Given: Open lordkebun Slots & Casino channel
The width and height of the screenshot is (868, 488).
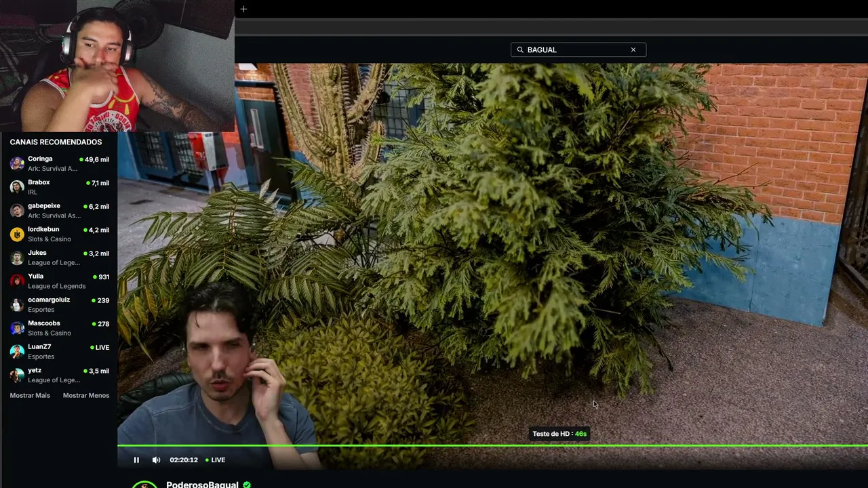Looking at the screenshot, I should coord(59,234).
